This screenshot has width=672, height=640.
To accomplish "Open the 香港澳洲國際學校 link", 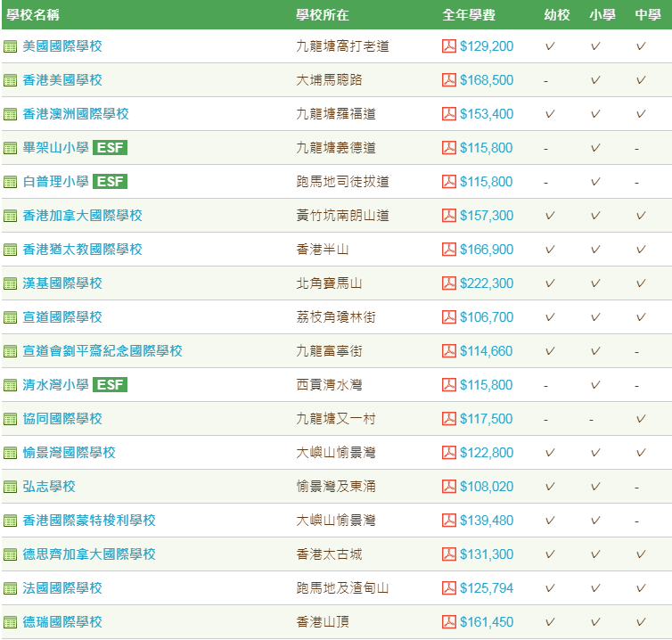I will pyautogui.click(x=76, y=113).
